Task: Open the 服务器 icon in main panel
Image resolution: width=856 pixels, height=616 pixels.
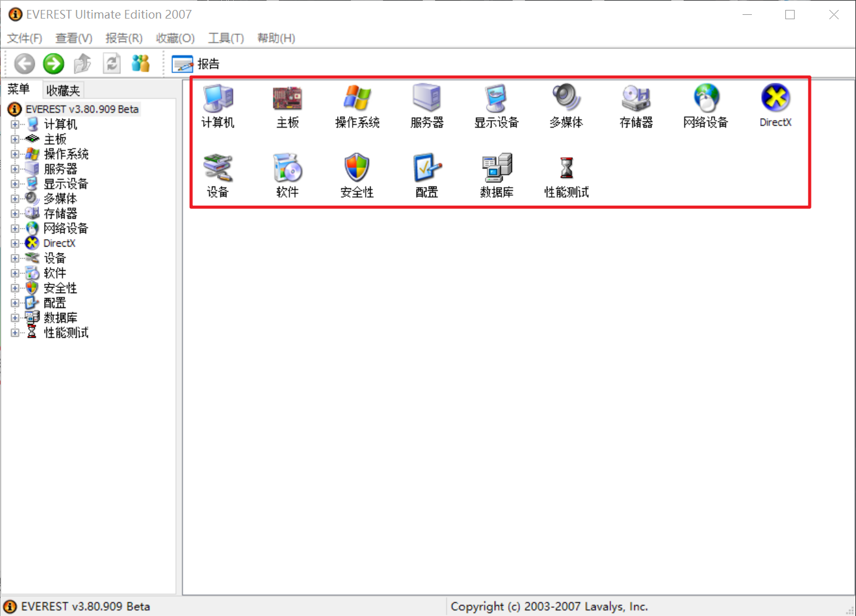Action: click(427, 99)
